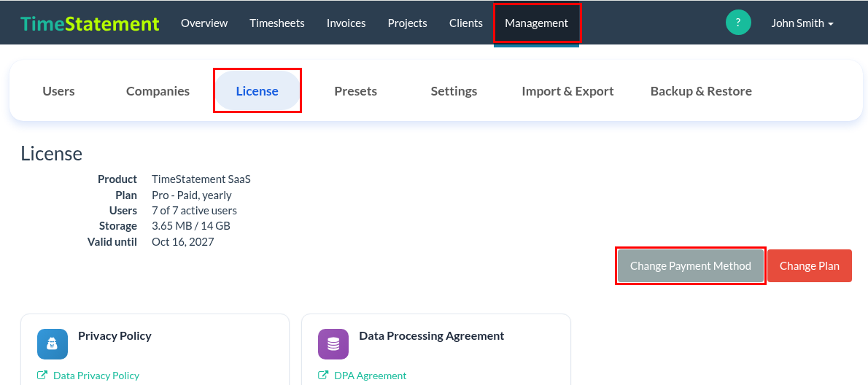Click the 'Users' field label in License details
Image resolution: width=868 pixels, height=385 pixels.
(123, 211)
